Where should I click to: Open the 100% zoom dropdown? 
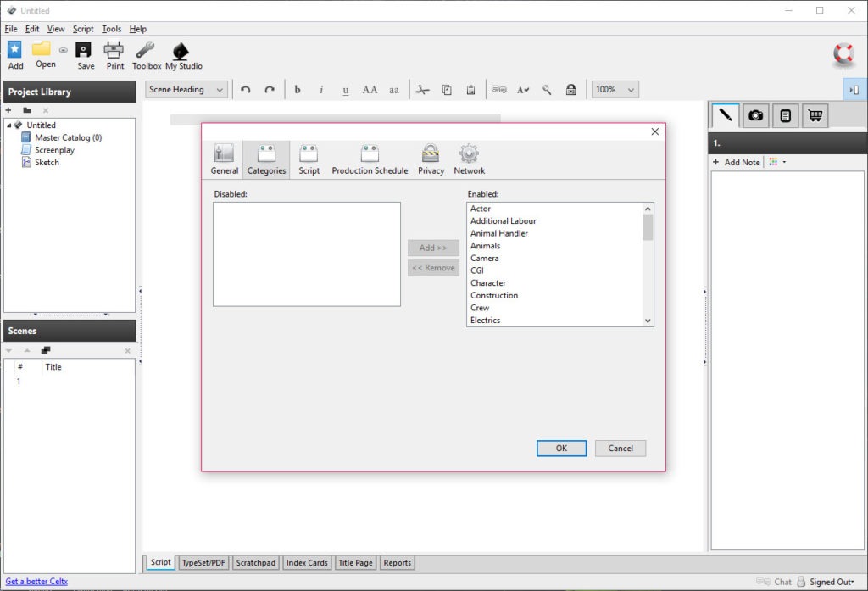(x=615, y=90)
